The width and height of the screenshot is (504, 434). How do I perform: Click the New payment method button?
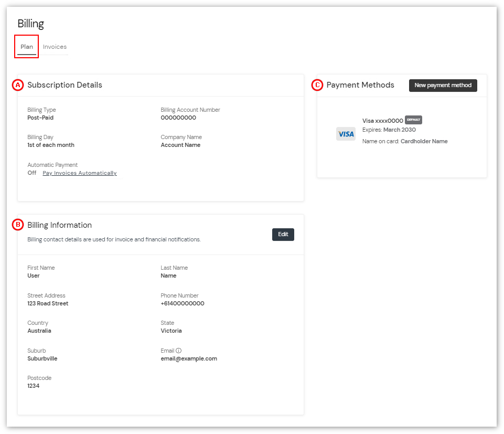tap(443, 86)
